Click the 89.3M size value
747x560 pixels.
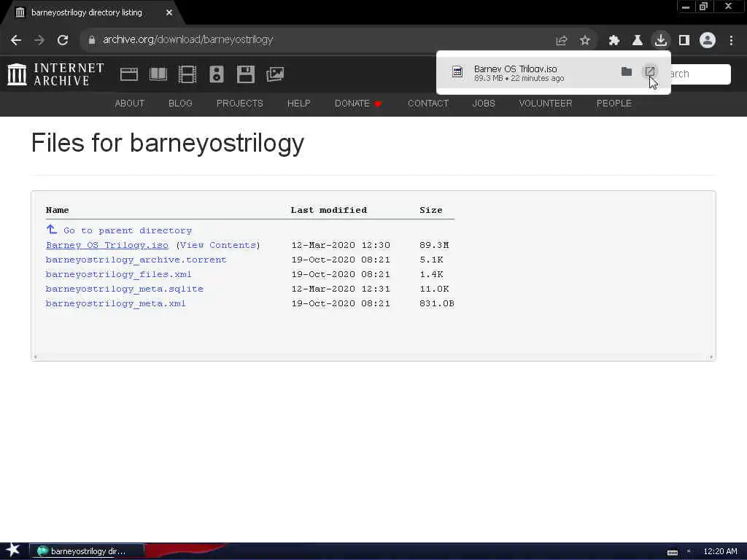(434, 245)
